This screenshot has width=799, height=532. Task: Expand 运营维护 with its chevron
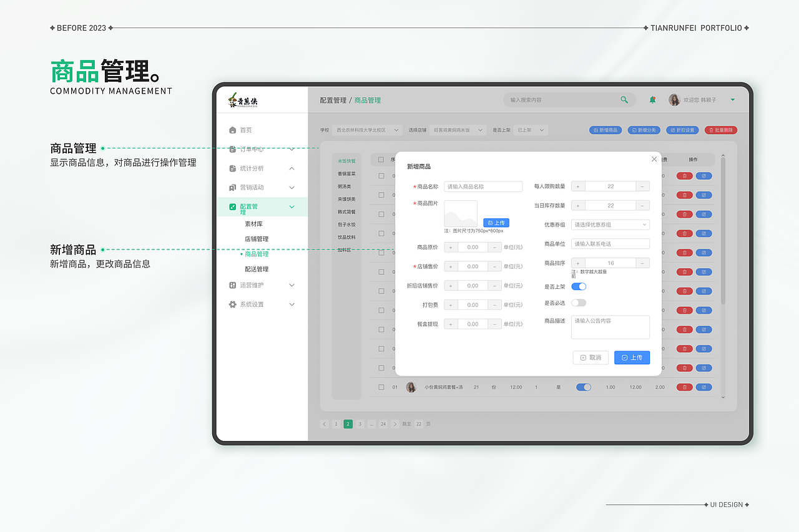(x=292, y=285)
